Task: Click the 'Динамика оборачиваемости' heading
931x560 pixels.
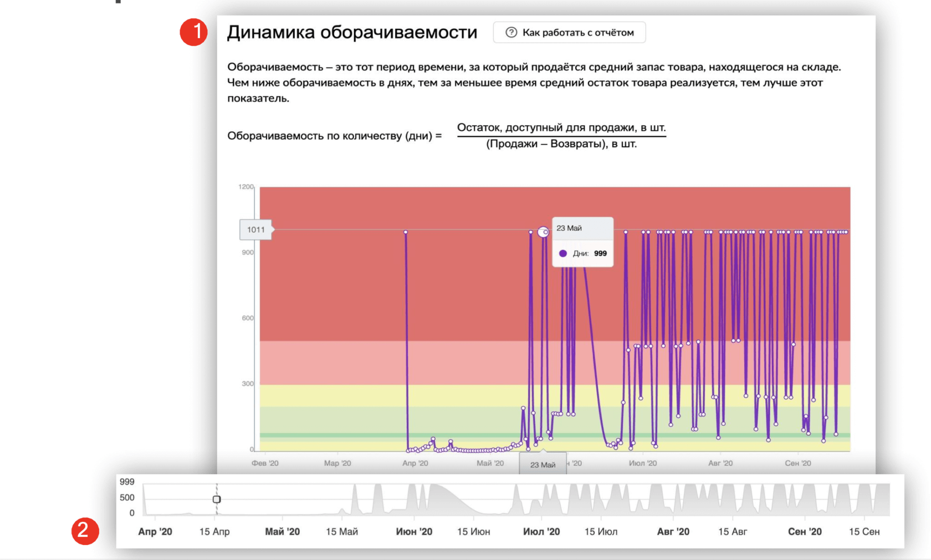Action: [x=352, y=32]
